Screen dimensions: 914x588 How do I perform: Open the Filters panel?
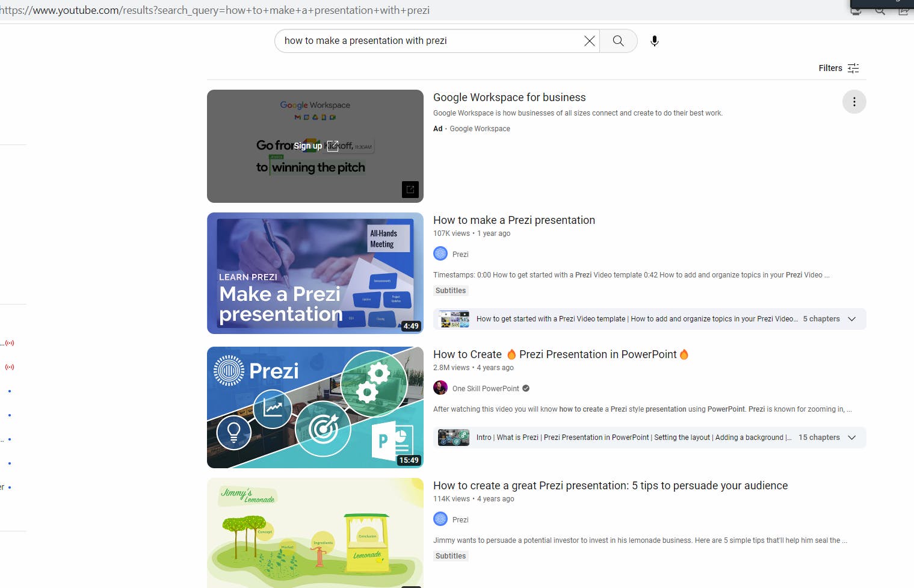(x=839, y=68)
